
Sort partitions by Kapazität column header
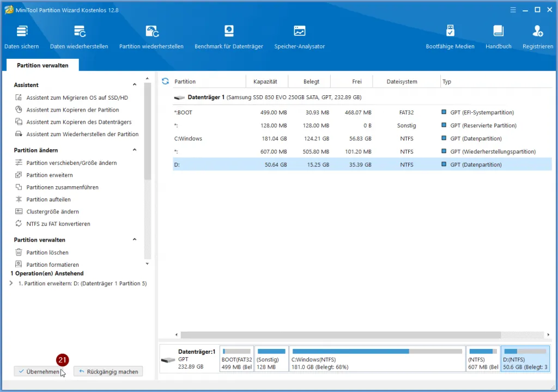click(x=265, y=82)
